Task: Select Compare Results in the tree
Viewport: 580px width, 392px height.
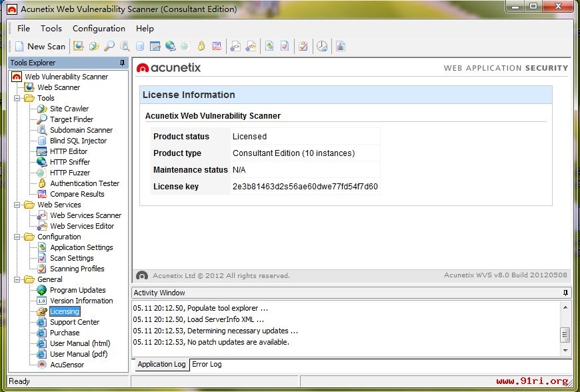Action: tap(77, 194)
